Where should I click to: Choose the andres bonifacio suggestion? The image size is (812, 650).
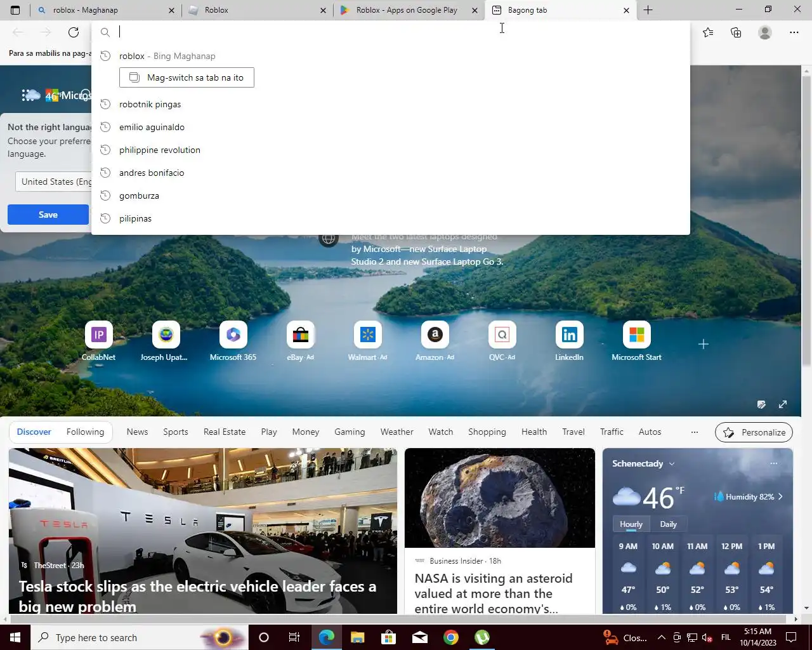(391, 173)
